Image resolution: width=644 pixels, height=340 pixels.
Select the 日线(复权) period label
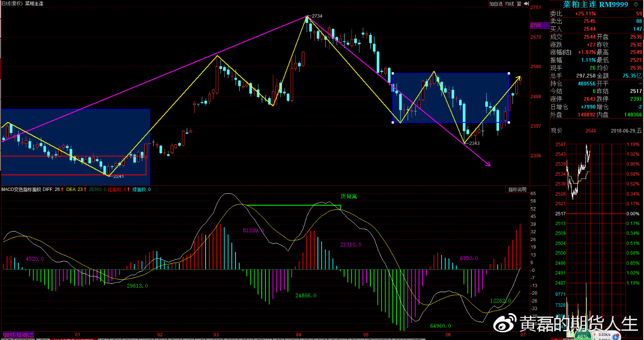point(12,3)
